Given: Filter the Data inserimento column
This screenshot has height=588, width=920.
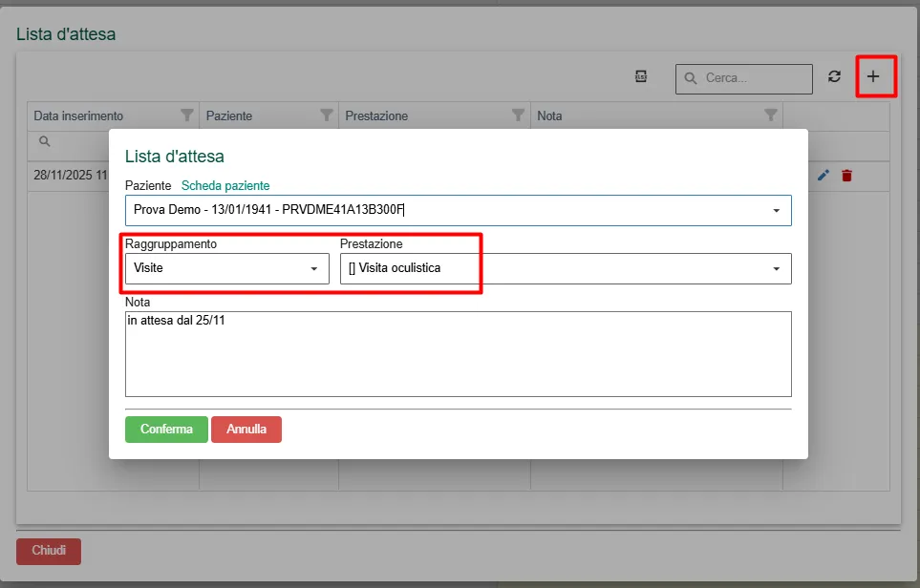Looking at the screenshot, I should tap(187, 115).
